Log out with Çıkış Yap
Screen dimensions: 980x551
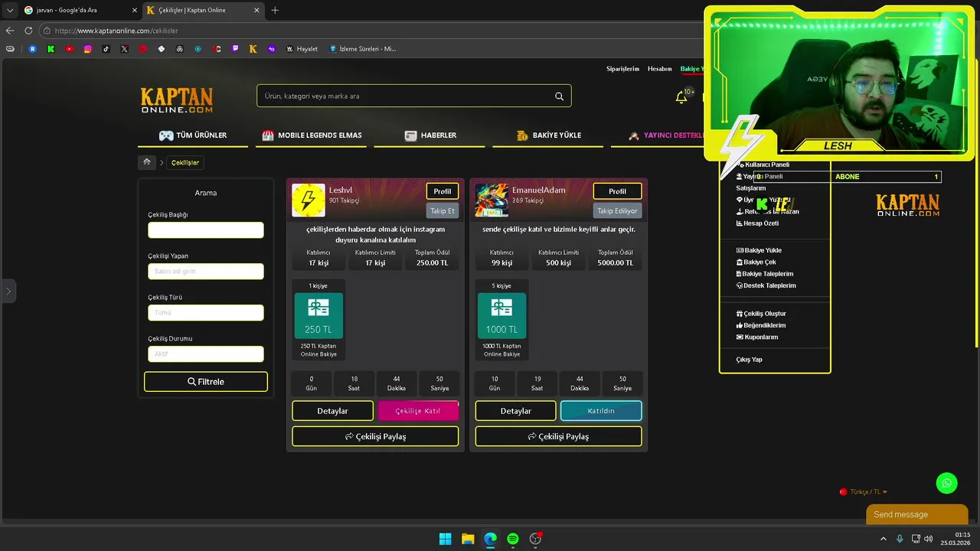click(x=749, y=360)
